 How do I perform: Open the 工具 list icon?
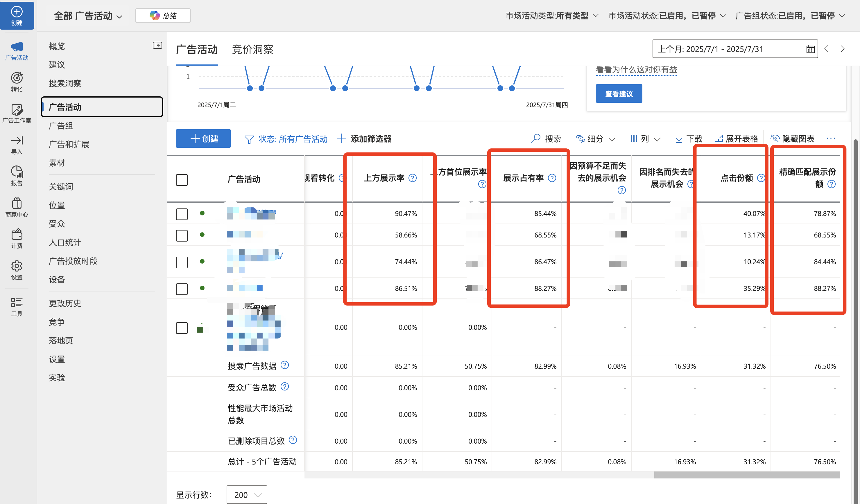17,302
